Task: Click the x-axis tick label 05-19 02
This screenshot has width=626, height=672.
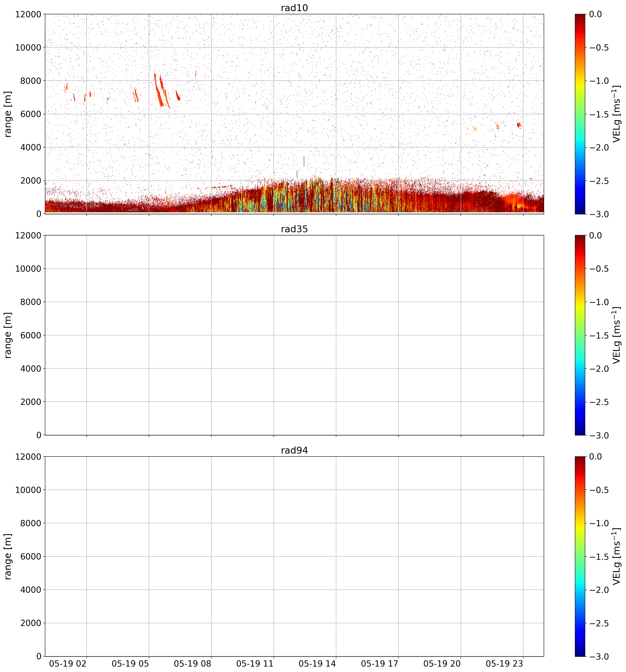Action: coord(68,664)
